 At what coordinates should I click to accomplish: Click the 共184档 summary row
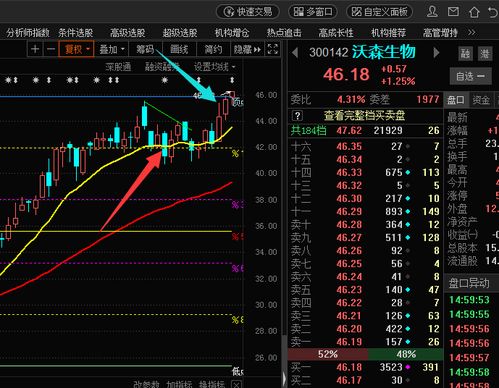365,130
